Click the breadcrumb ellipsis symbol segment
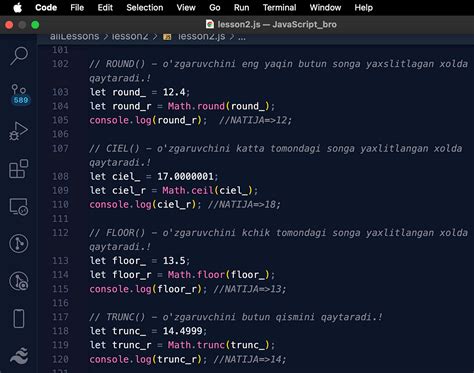474x373 pixels. [x=242, y=37]
